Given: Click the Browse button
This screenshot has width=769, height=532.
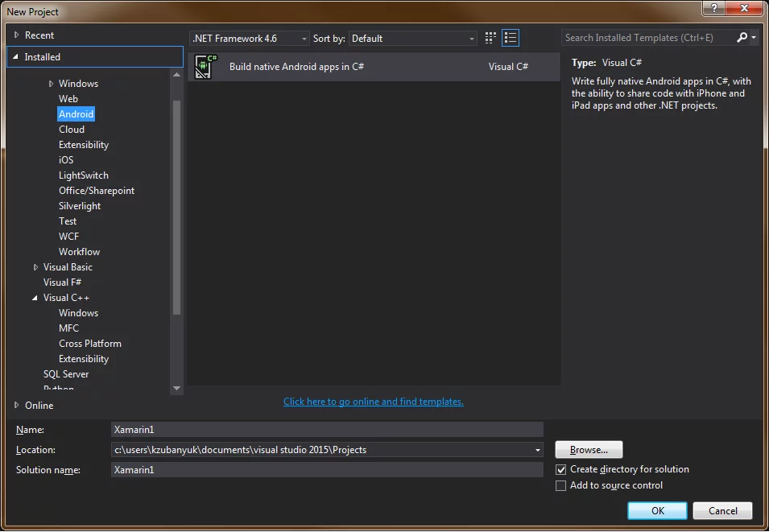Looking at the screenshot, I should pyautogui.click(x=589, y=450).
